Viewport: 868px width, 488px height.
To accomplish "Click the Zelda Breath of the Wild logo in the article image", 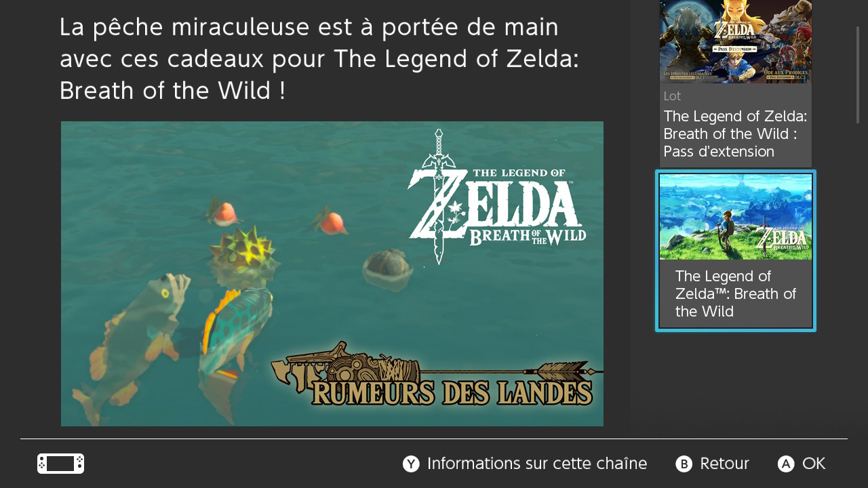I will coord(497,197).
